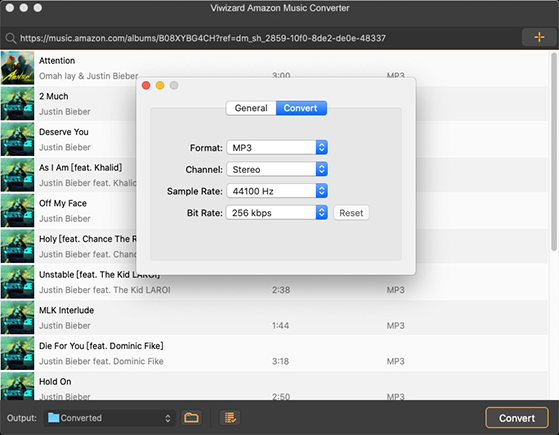Select the Hold On song title
Viewport: 559px width, 435px height.
pyautogui.click(x=55, y=382)
